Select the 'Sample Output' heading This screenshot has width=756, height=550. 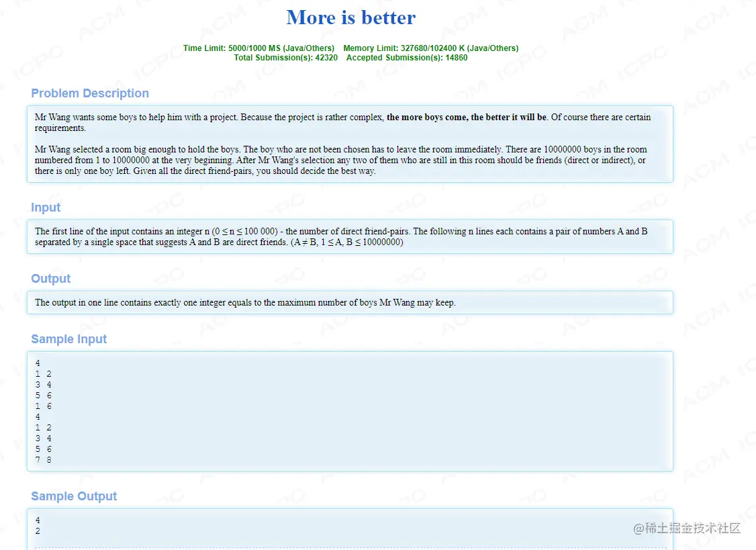(x=74, y=496)
